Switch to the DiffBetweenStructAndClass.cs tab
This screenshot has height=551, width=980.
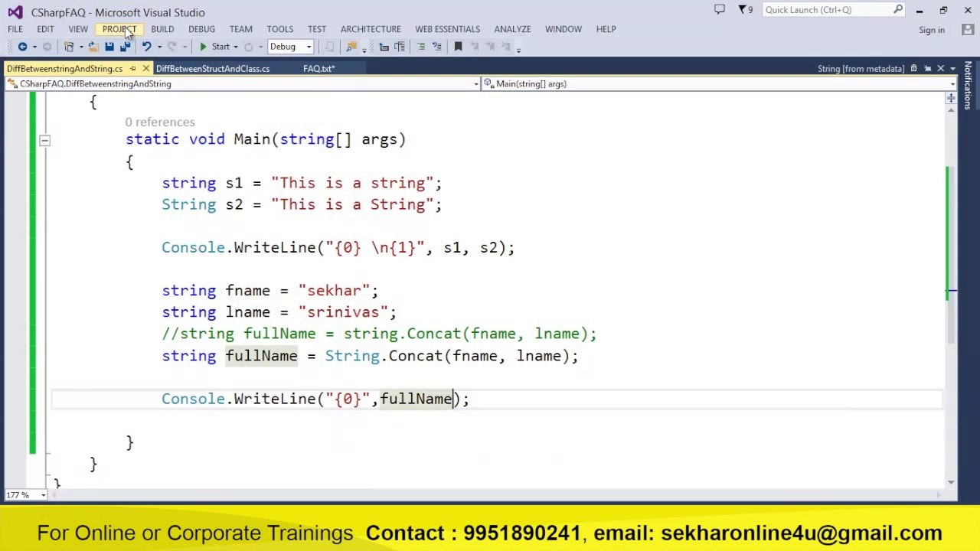(x=213, y=69)
